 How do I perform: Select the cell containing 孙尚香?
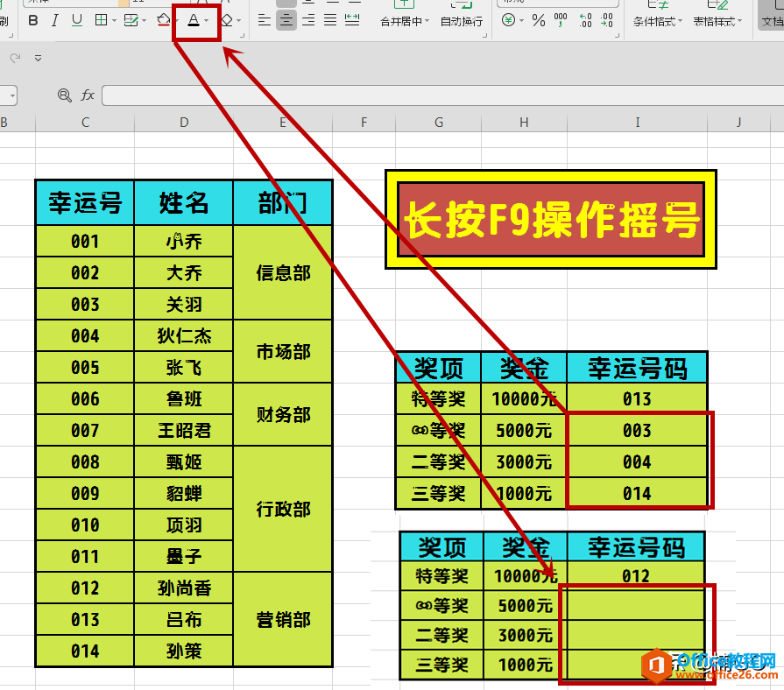tap(184, 588)
